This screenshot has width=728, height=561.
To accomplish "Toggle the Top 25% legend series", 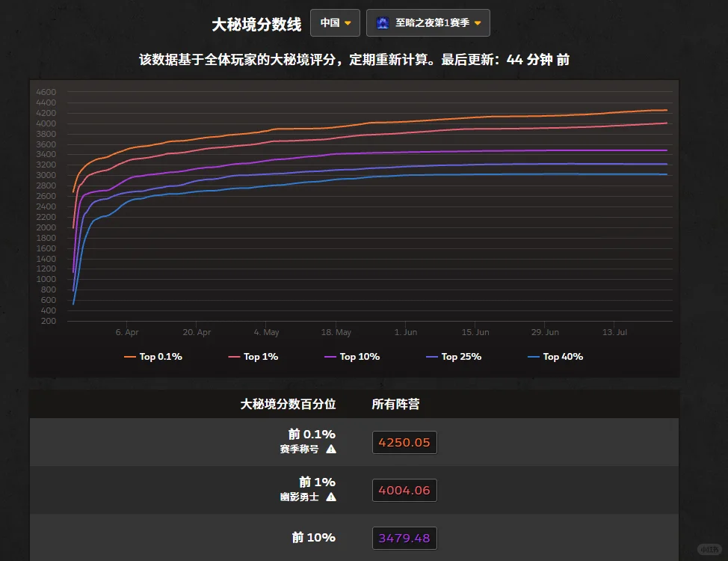I will click(x=454, y=357).
